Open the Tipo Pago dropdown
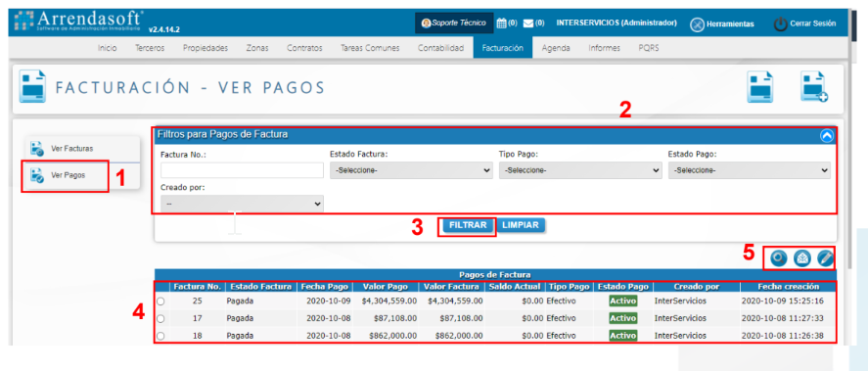 point(580,170)
